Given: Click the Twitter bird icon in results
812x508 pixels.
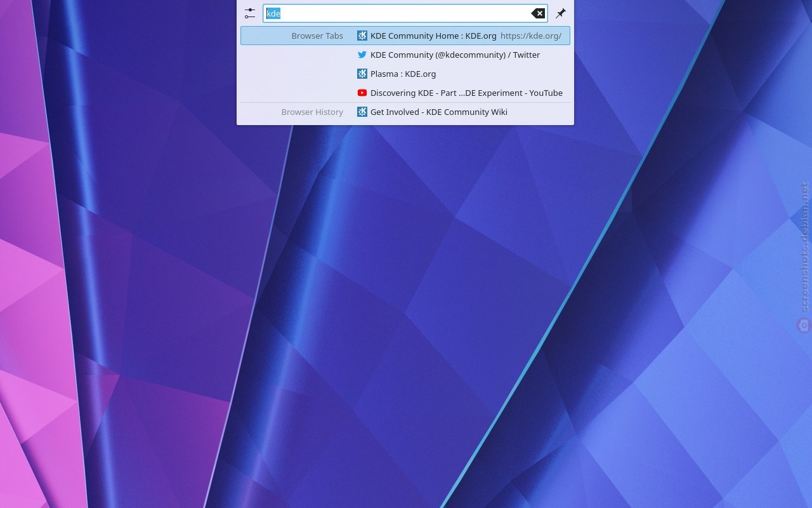Looking at the screenshot, I should 362,55.
